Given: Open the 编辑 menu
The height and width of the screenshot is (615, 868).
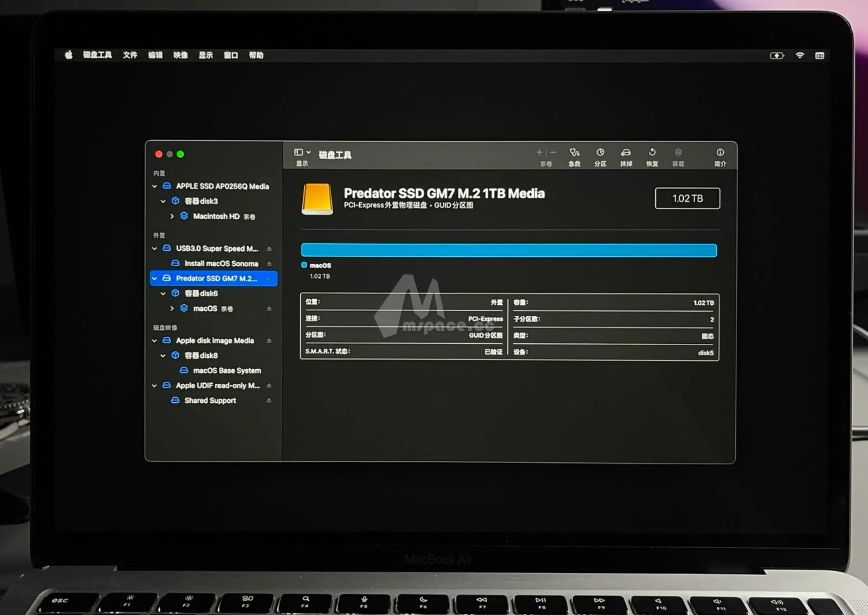Looking at the screenshot, I should (155, 55).
